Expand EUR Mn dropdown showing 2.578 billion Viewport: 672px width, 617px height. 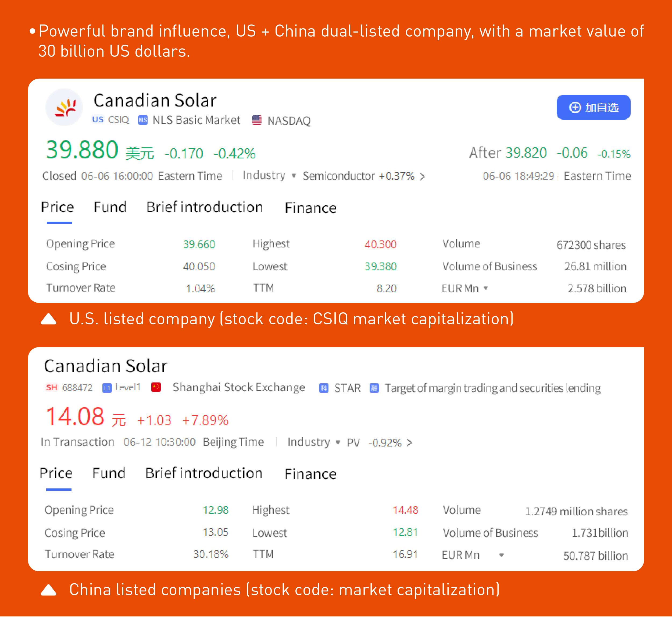(x=486, y=288)
